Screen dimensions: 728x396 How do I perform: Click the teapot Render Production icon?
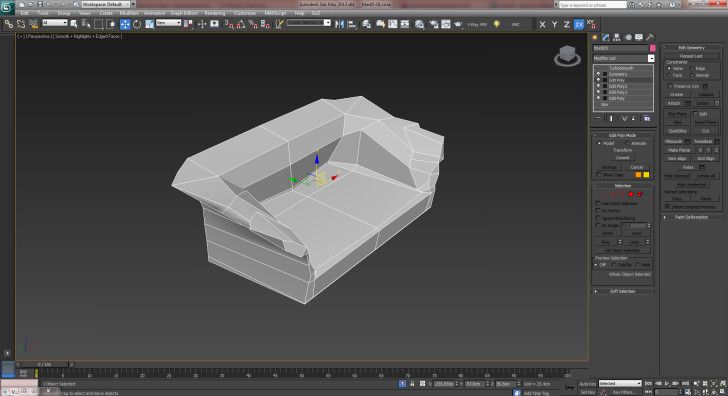[458, 24]
